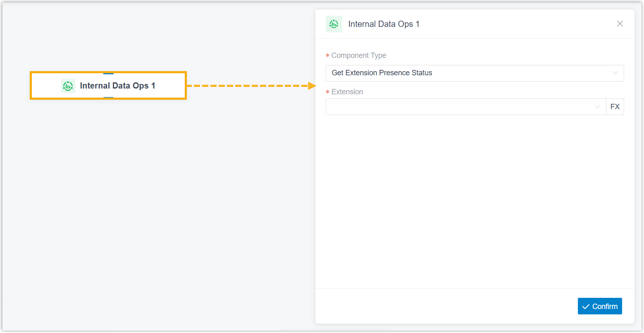Click the node's top connector handle
This screenshot has height=333, width=644.
point(108,73)
